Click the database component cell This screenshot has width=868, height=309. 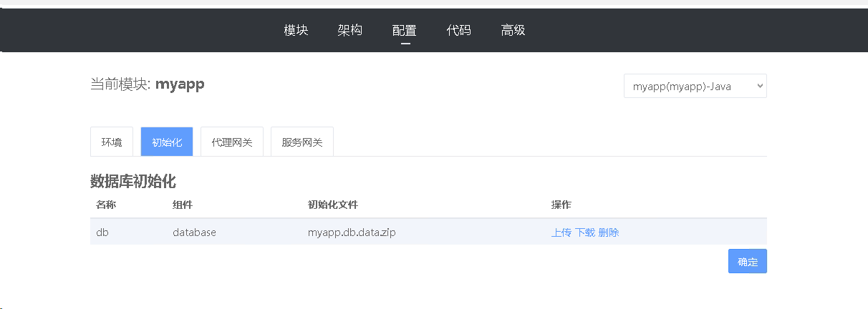pos(194,232)
